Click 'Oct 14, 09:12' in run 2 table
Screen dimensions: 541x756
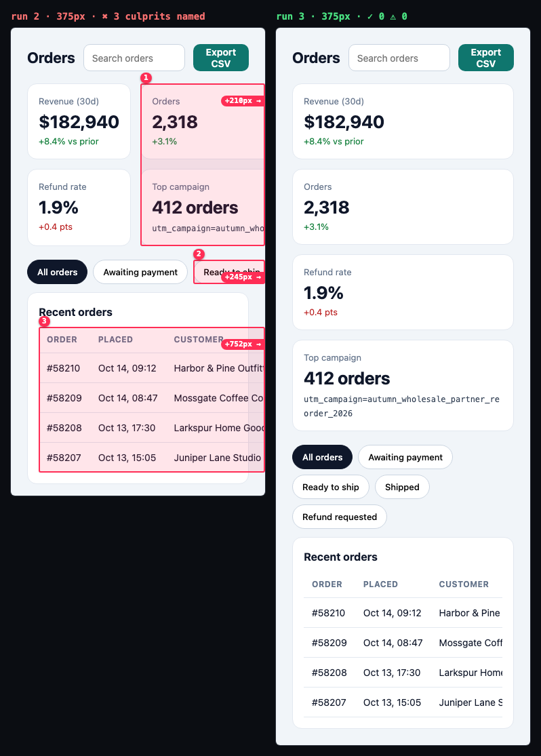127,368
